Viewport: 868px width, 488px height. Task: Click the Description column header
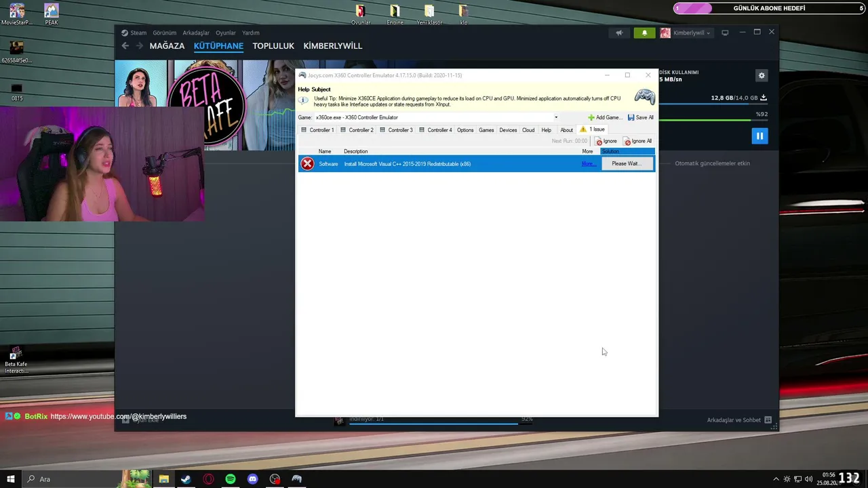point(355,151)
